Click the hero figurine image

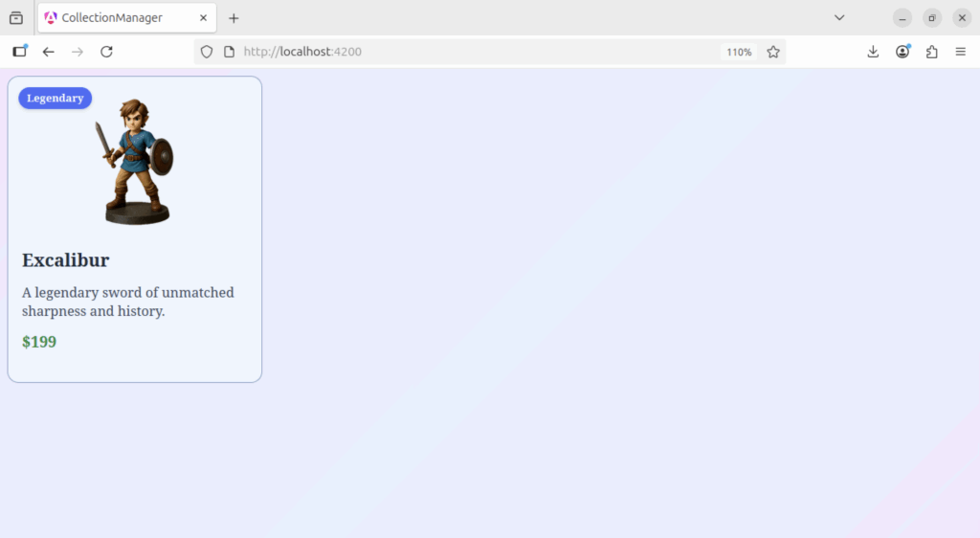click(137, 161)
